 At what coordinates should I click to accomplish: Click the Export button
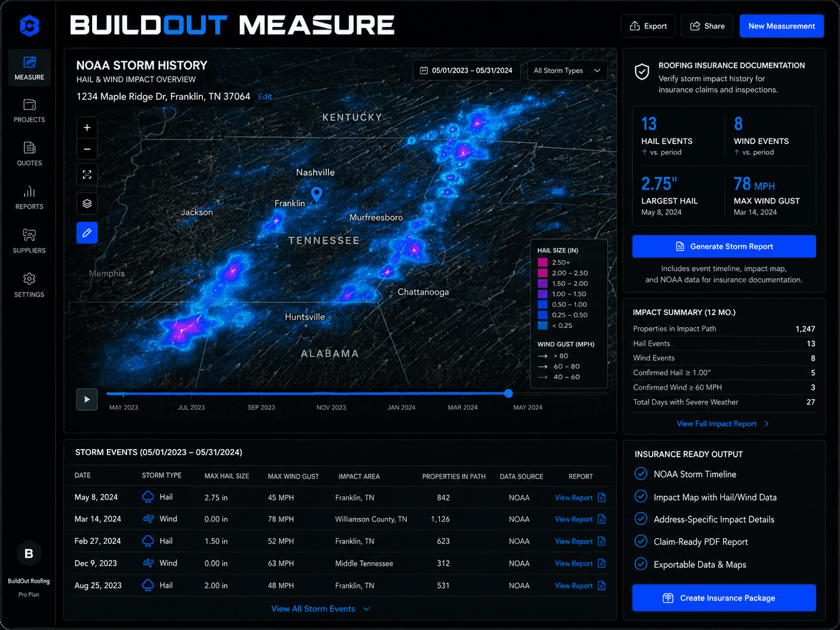click(648, 26)
